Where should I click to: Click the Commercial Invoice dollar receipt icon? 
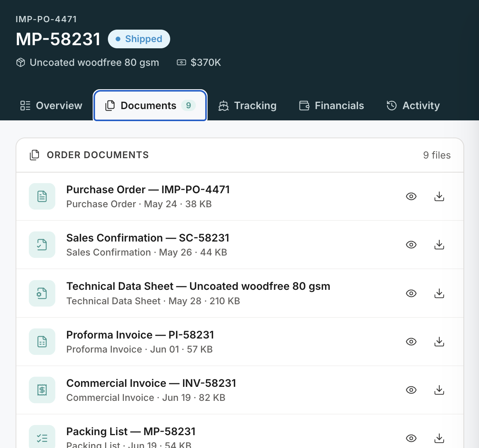point(42,390)
